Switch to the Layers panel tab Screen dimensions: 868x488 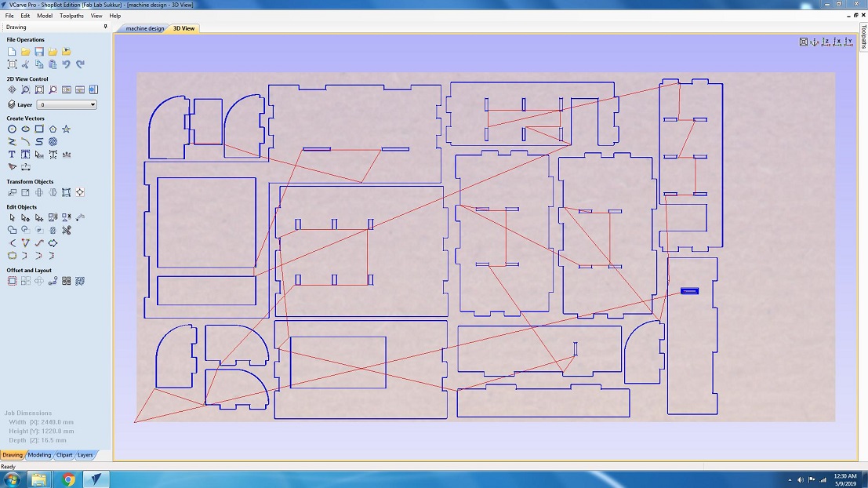point(85,455)
